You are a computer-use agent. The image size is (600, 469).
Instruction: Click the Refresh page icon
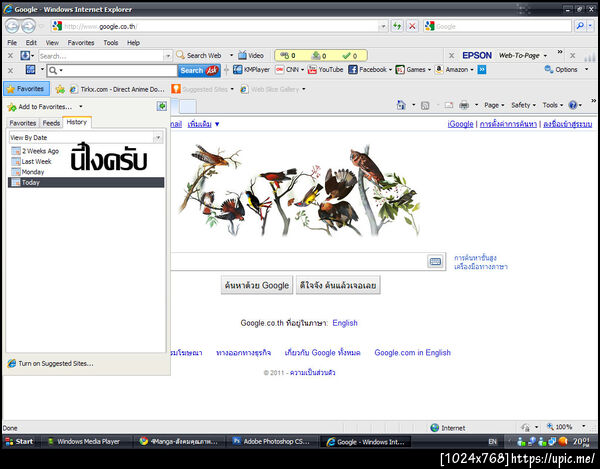(x=397, y=26)
